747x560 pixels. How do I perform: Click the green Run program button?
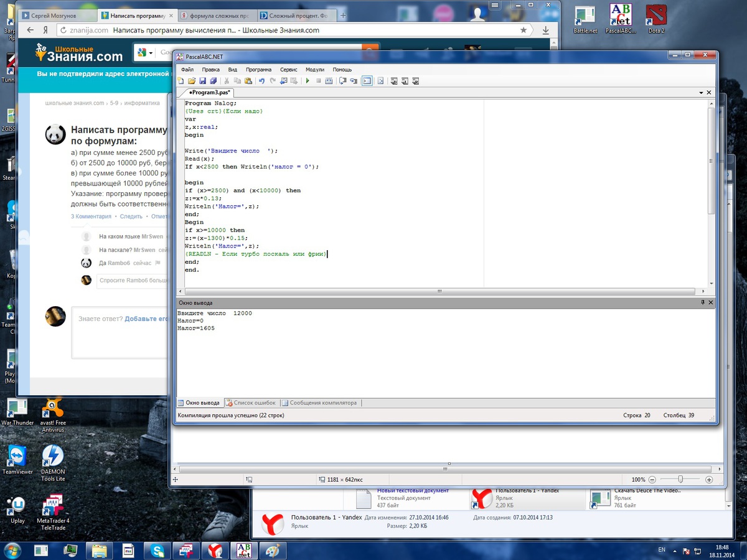click(x=308, y=81)
